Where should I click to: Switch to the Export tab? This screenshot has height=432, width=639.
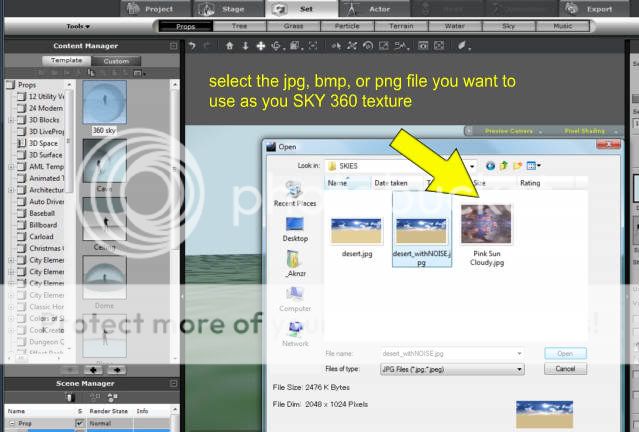(x=592, y=9)
